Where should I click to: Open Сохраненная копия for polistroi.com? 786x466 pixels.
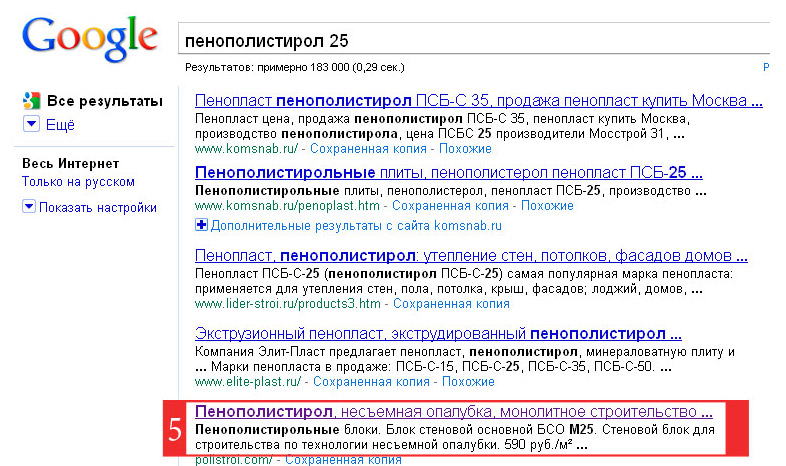tap(343, 459)
